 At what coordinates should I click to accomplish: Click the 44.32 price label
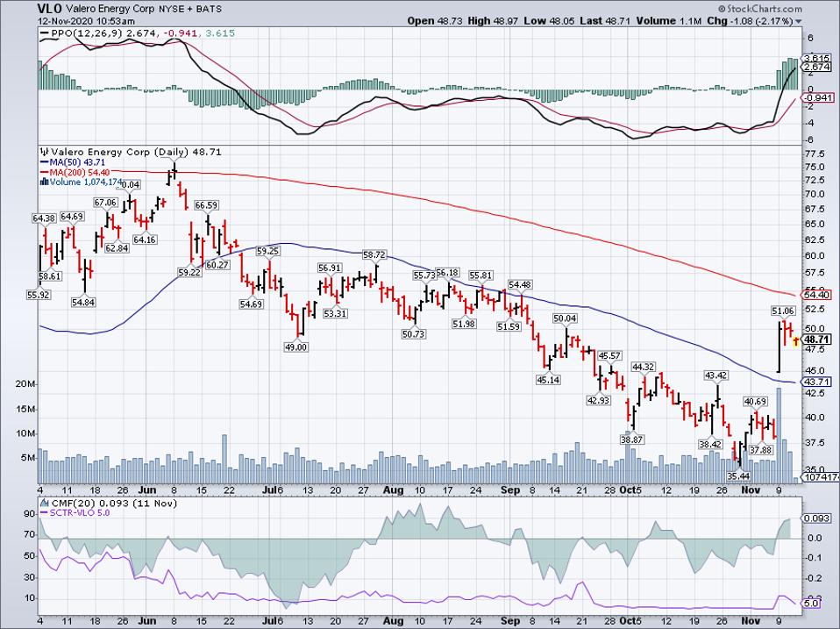tap(644, 367)
